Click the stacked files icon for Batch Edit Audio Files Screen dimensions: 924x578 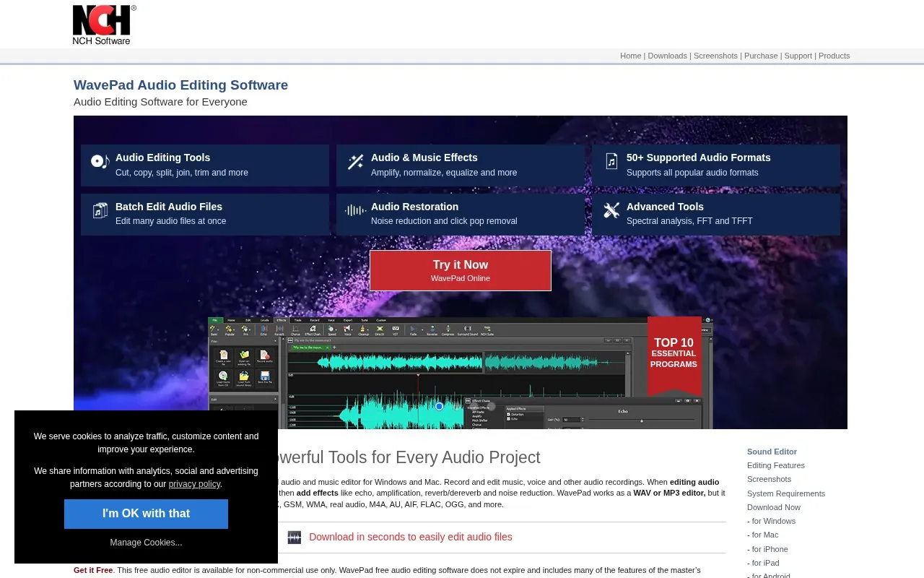(100, 210)
